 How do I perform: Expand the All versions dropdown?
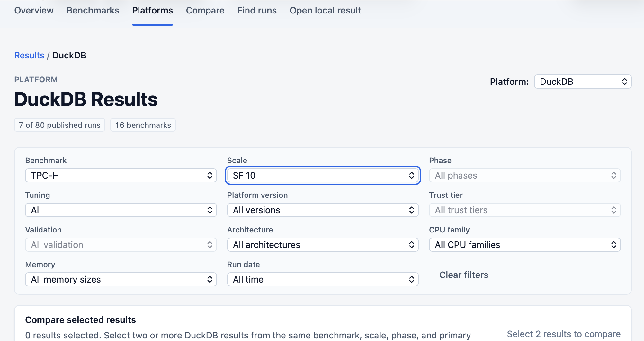pyautogui.click(x=323, y=210)
